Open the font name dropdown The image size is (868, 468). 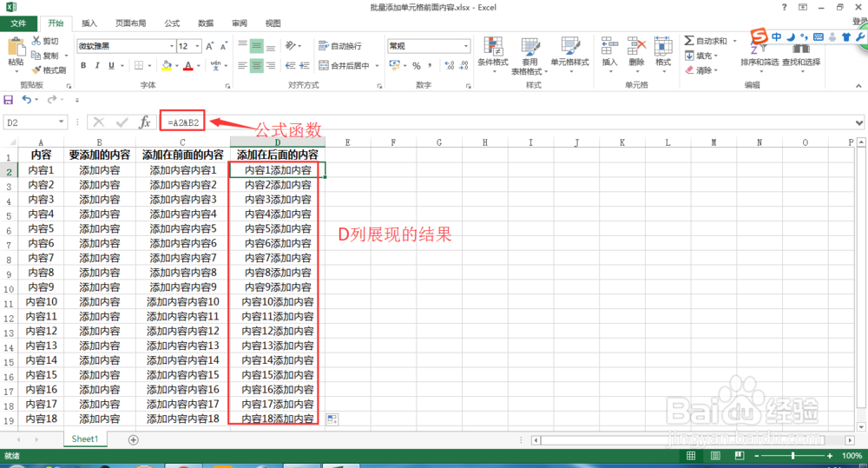[172, 46]
